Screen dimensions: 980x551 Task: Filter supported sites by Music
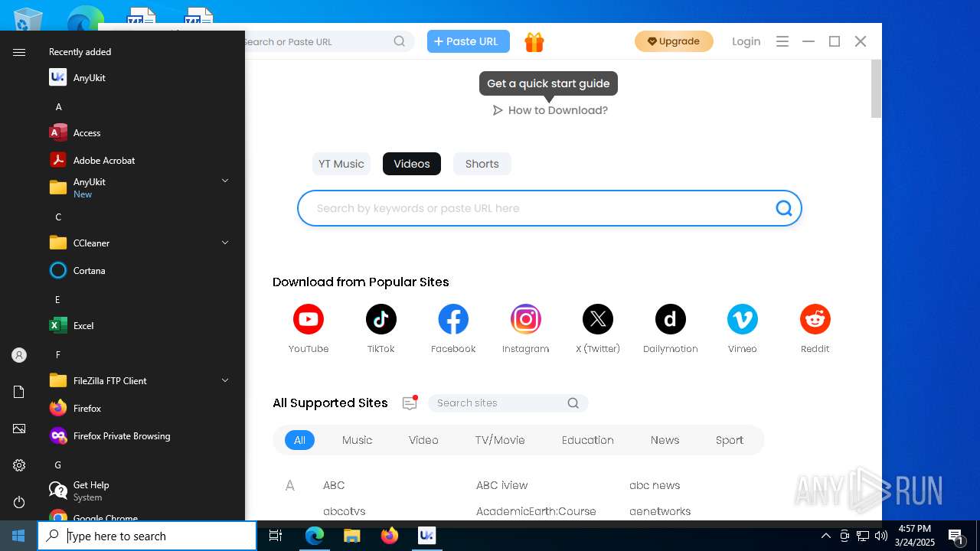[x=358, y=440]
